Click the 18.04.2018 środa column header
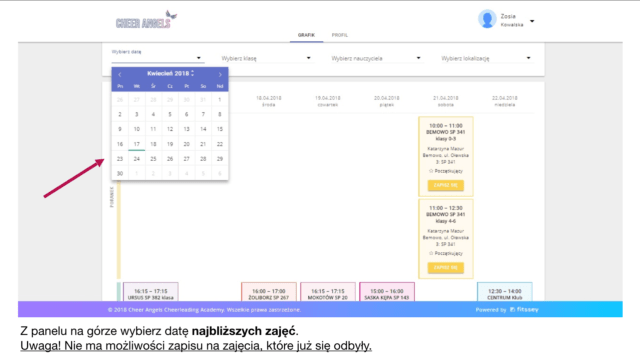The image size is (640, 361). coord(269,101)
